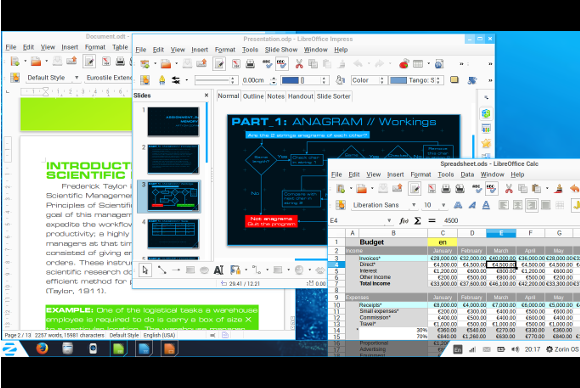Launch Firefox from the taskbar
This screenshot has width=580, height=388.
coord(42,348)
